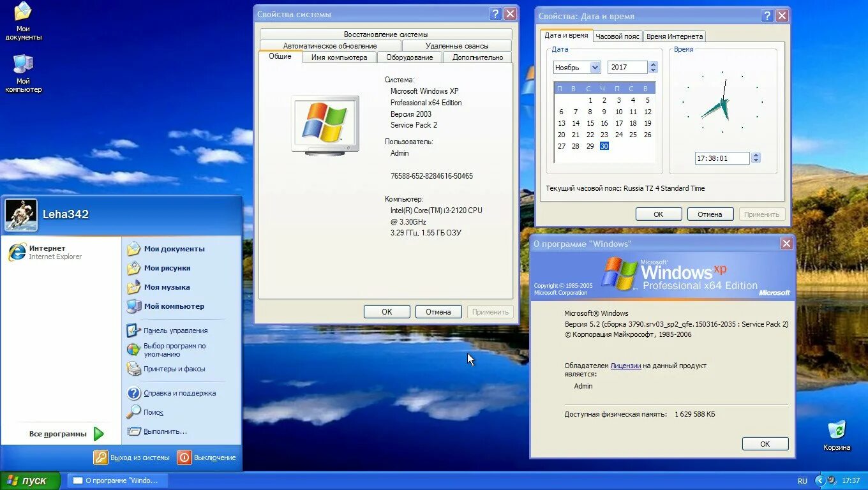
Task: Click the RU language indicator in taskbar
Action: coord(802,480)
